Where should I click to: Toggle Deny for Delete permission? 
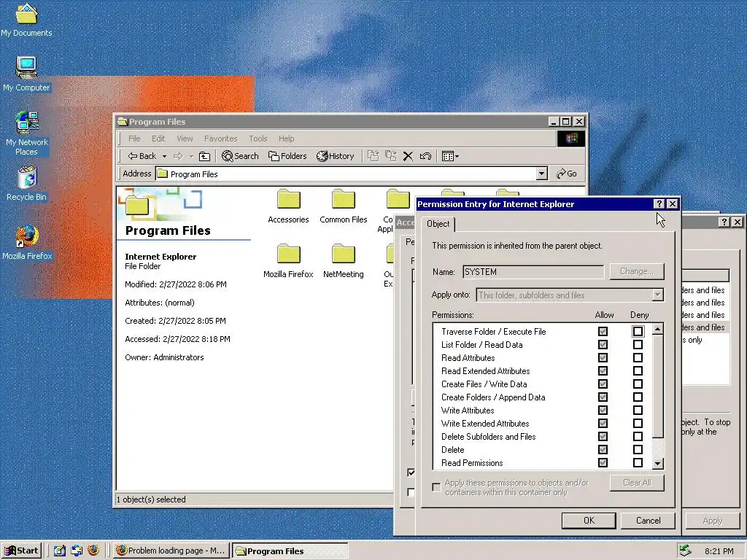638,449
